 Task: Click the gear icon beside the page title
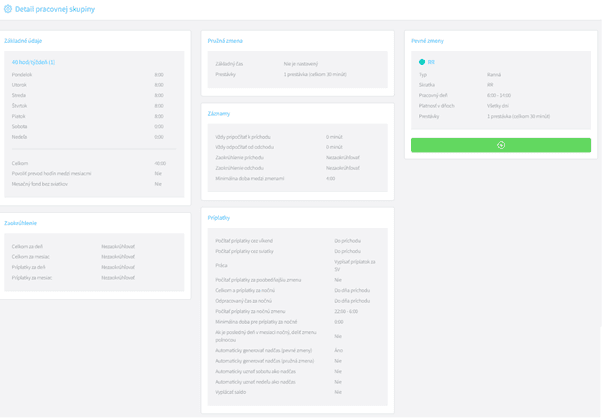point(8,9)
